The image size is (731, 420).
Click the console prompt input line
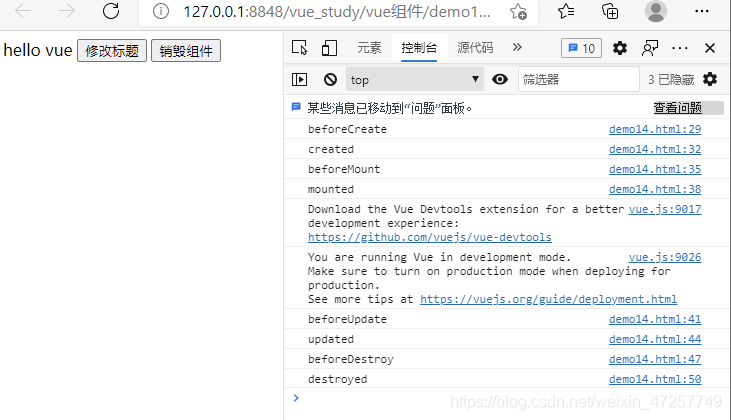pos(513,398)
